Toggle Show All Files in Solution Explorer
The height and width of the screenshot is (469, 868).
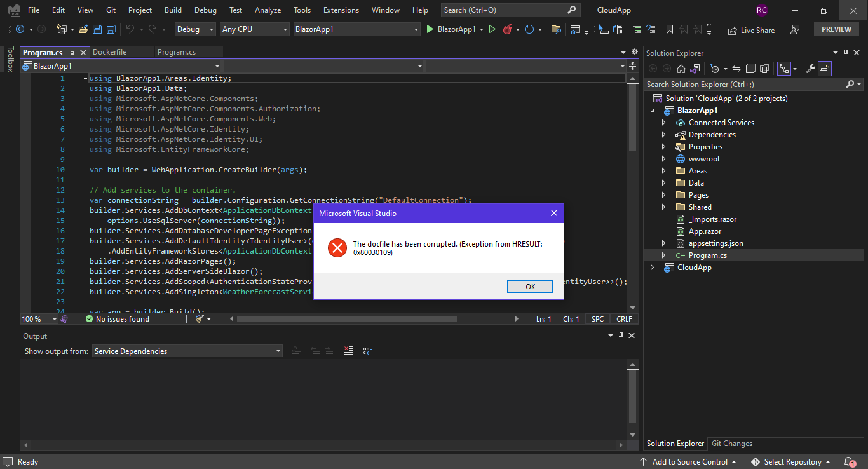coord(764,69)
